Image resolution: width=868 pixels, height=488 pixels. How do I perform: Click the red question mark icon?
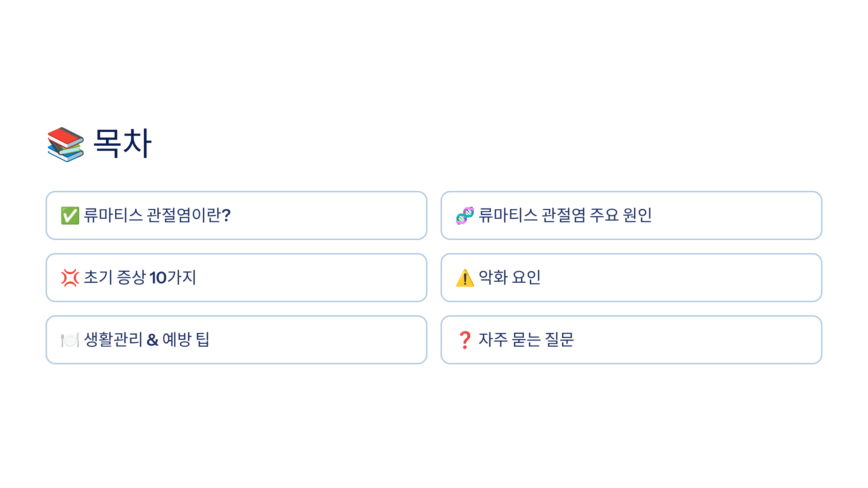pos(465,340)
